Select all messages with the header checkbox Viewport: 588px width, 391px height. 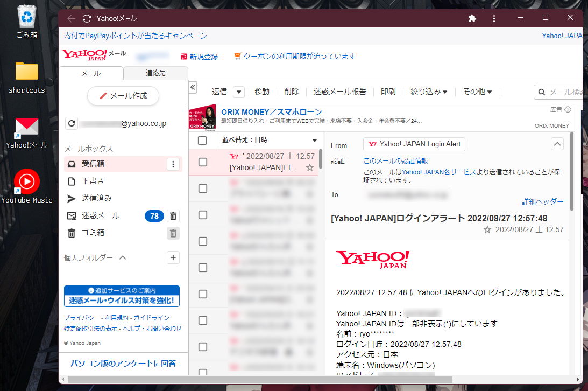pos(202,140)
